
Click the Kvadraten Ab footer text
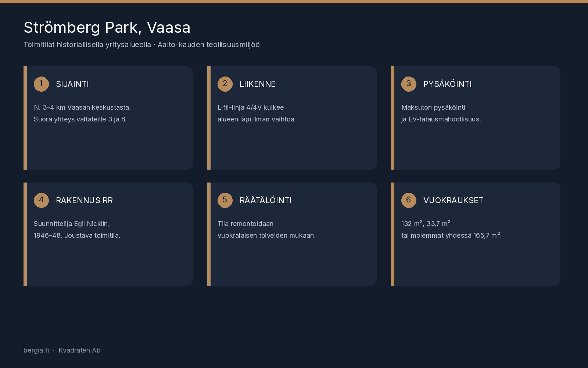point(79,350)
